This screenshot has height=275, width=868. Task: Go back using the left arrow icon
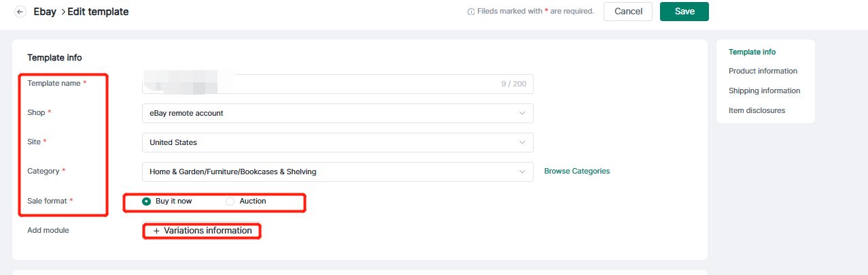pos(20,12)
